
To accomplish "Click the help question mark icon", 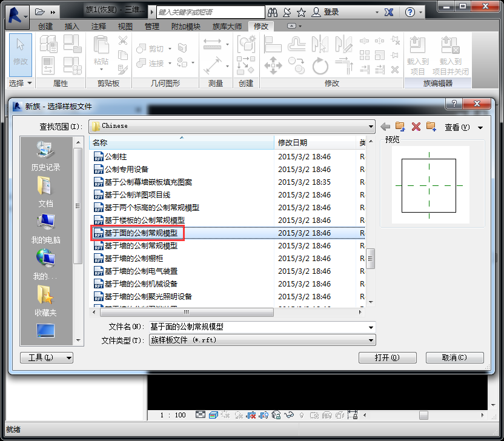I will (x=410, y=12).
